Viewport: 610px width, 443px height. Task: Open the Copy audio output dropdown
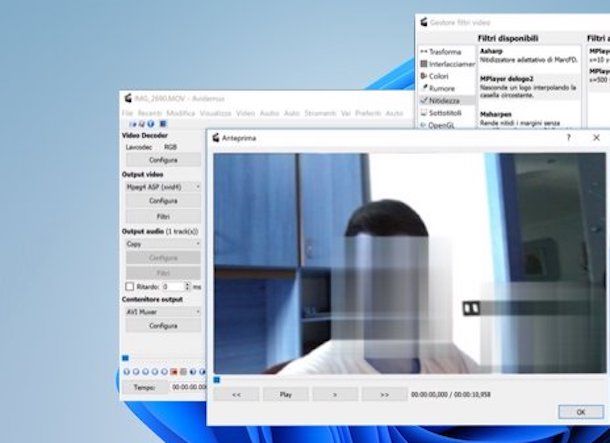tap(163, 244)
